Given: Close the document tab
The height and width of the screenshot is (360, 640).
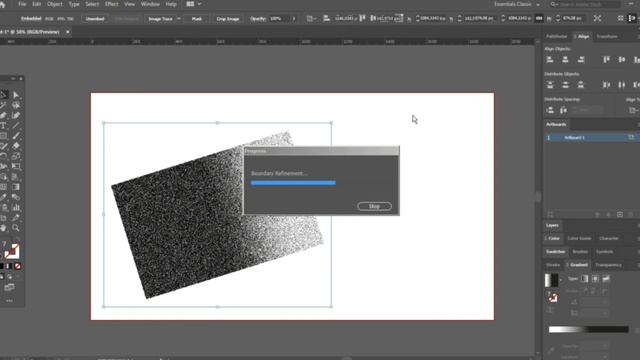Looking at the screenshot, I should (x=68, y=32).
